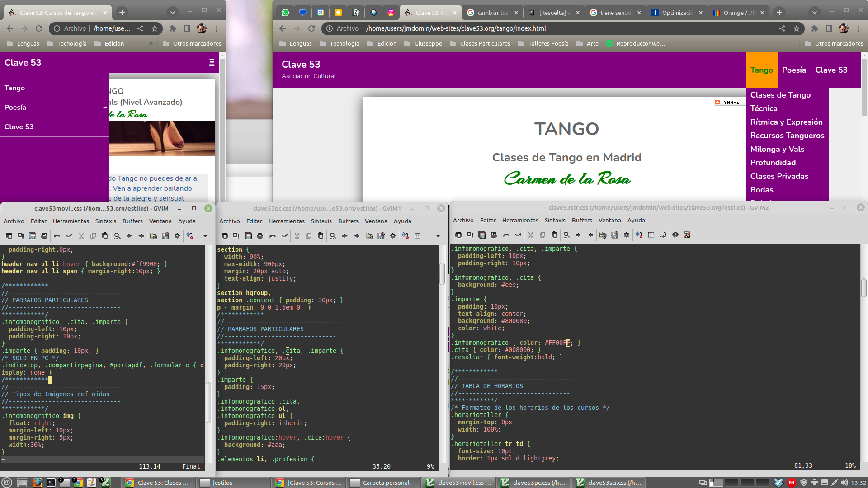Undo last change in GVIM2 window
Screen dimensions: 868x488
point(506,235)
